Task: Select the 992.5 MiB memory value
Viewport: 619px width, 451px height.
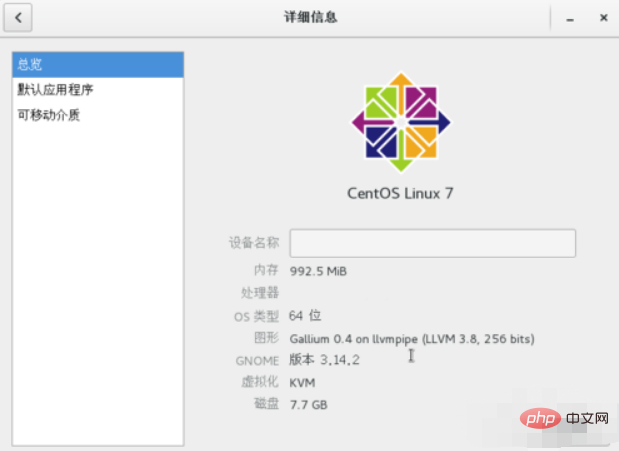Action: 318,271
